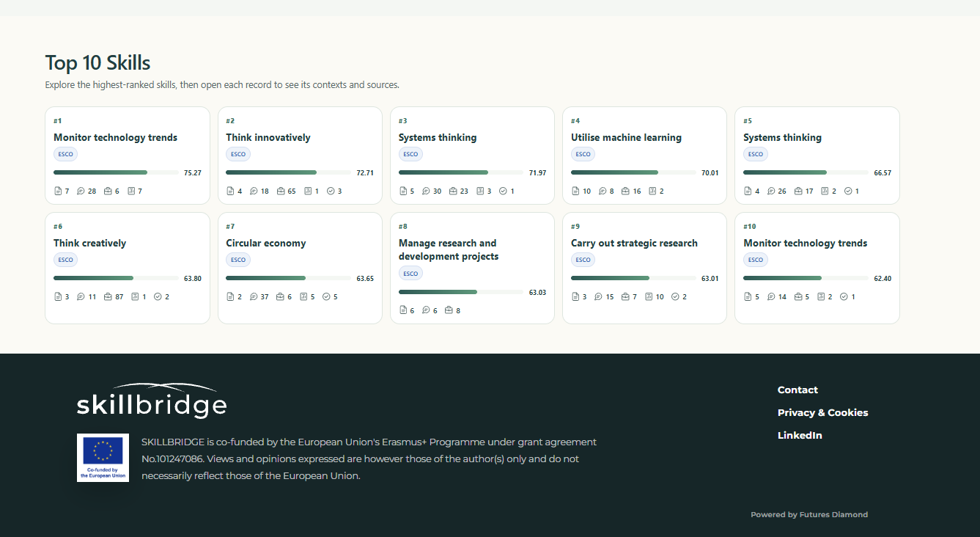980x537 pixels.
Task: Open the Privacy & Cookies link
Action: (x=822, y=412)
